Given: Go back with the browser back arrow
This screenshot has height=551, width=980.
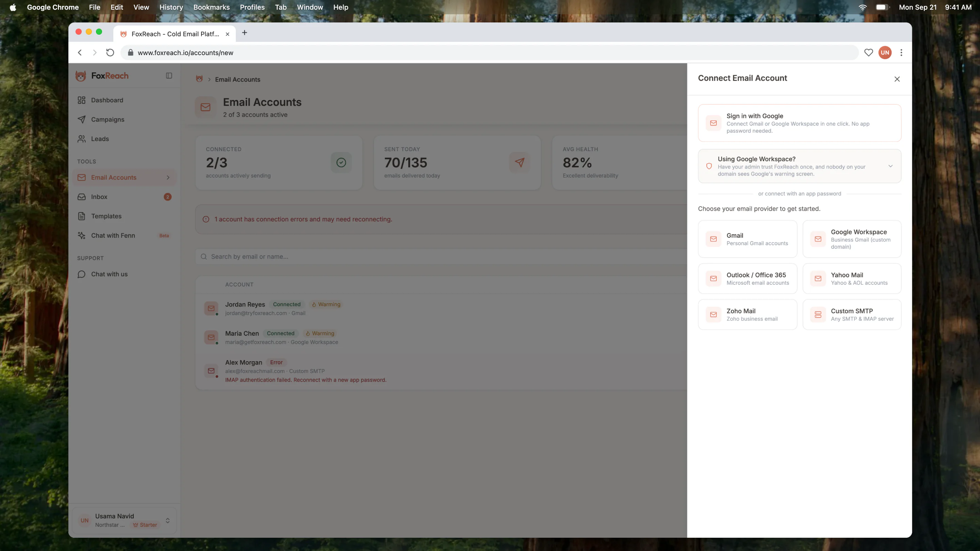Looking at the screenshot, I should [x=80, y=53].
